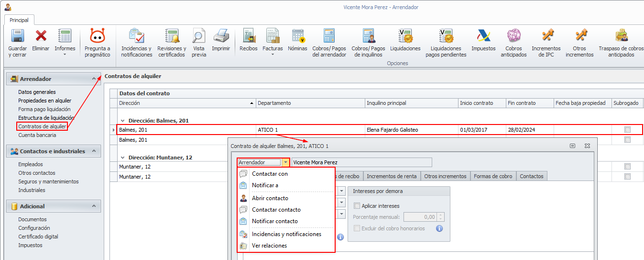Toggle Subrogado checkbox for second Muntaner 12 row
Image resolution: width=644 pixels, height=260 pixels.
pyautogui.click(x=628, y=177)
